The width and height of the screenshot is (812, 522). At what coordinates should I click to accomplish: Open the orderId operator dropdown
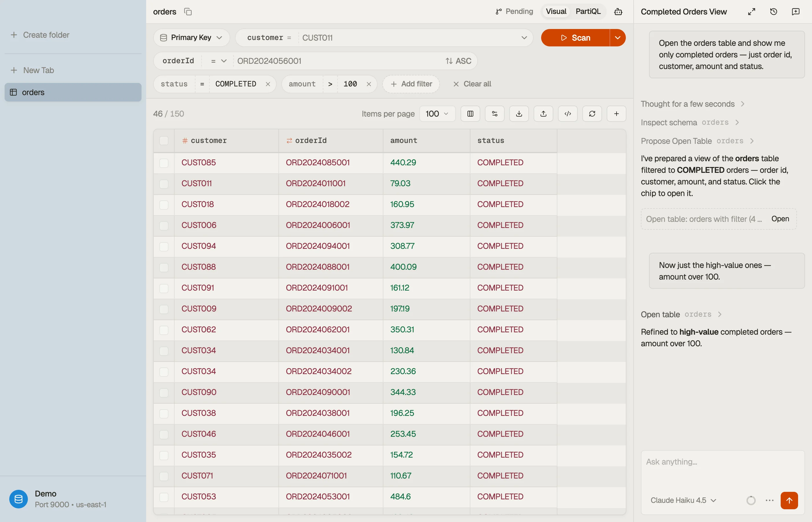pyautogui.click(x=218, y=61)
